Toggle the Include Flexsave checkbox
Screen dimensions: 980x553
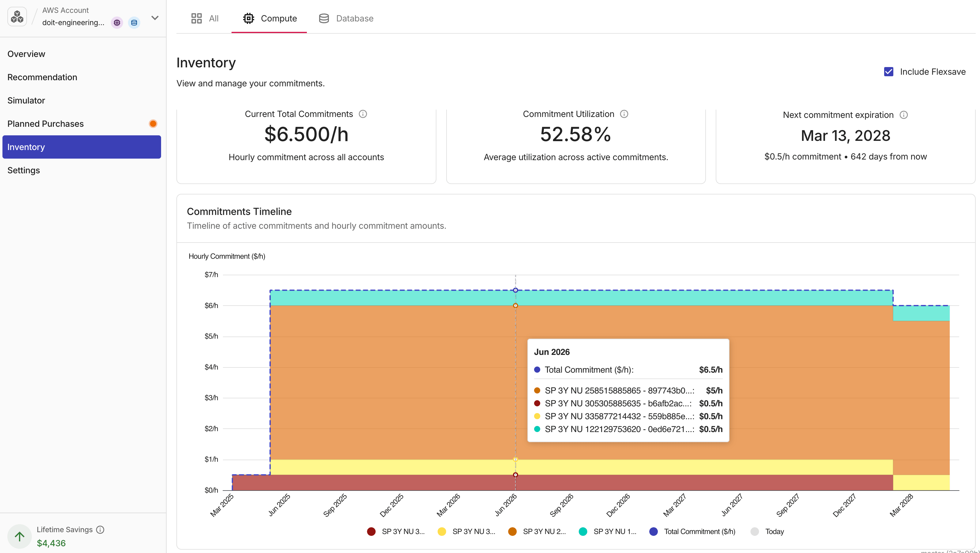point(888,72)
